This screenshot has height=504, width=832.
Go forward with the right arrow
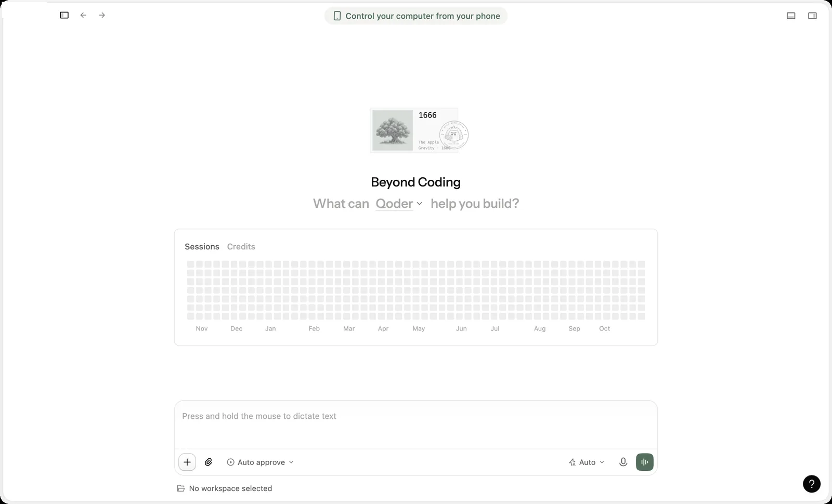(102, 15)
